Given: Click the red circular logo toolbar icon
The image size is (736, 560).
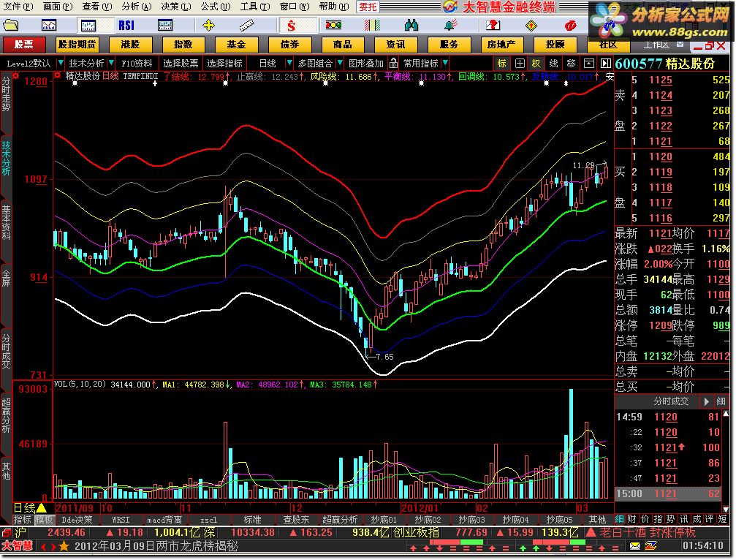Looking at the screenshot, I should pyautogui.click(x=570, y=26).
